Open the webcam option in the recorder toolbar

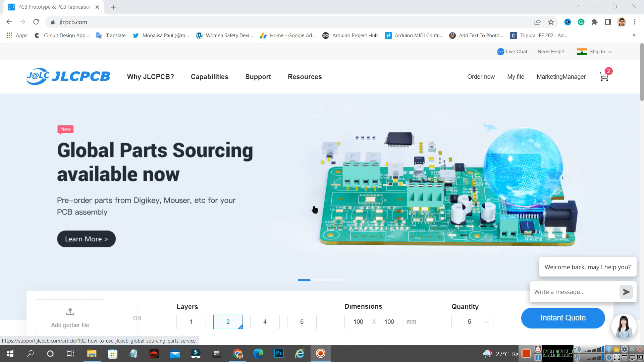click(609, 358)
